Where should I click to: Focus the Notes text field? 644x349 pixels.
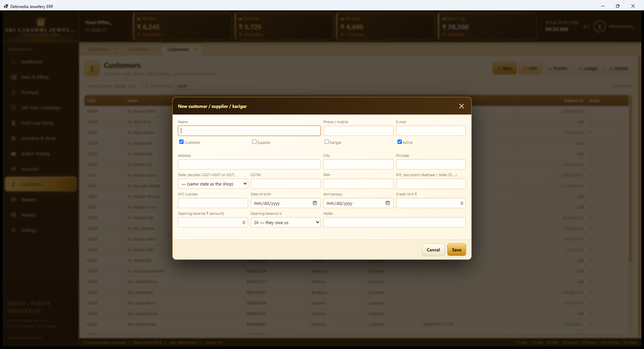pyautogui.click(x=395, y=222)
